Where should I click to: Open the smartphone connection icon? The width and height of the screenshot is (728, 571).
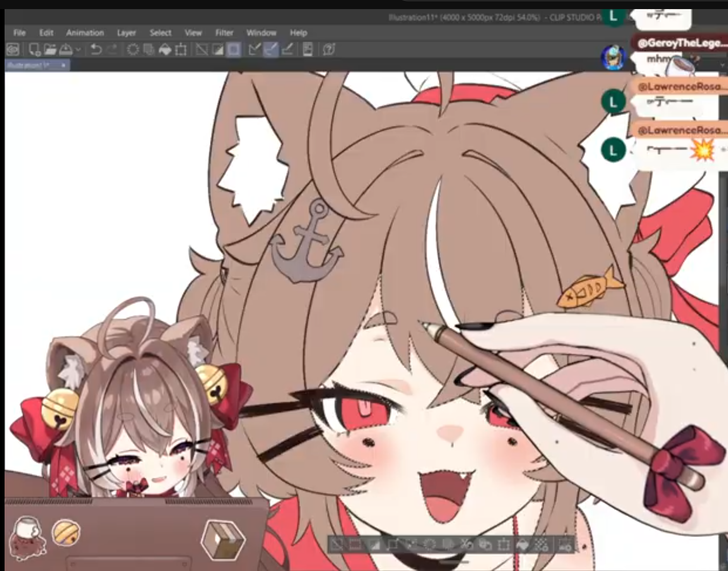coord(308,50)
